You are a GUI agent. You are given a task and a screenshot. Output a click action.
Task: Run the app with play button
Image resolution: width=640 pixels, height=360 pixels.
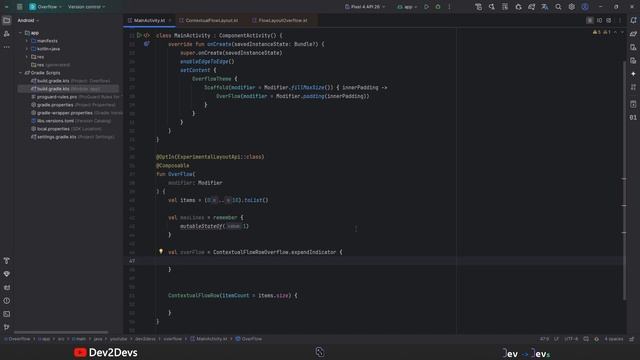point(427,7)
